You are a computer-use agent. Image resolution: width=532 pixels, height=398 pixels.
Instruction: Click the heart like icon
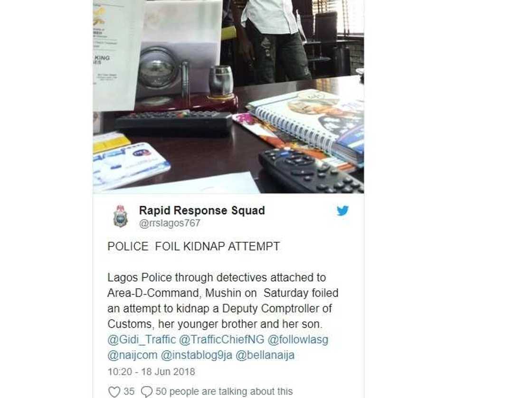click(x=114, y=391)
